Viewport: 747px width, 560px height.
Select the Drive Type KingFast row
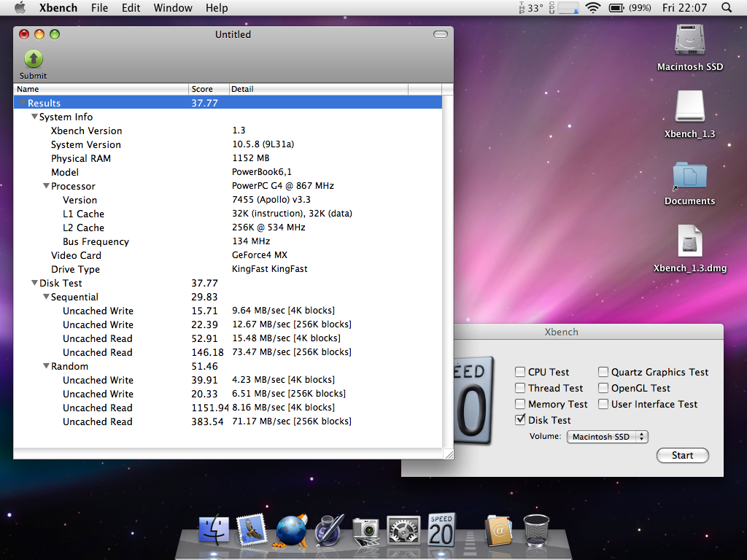[228, 269]
